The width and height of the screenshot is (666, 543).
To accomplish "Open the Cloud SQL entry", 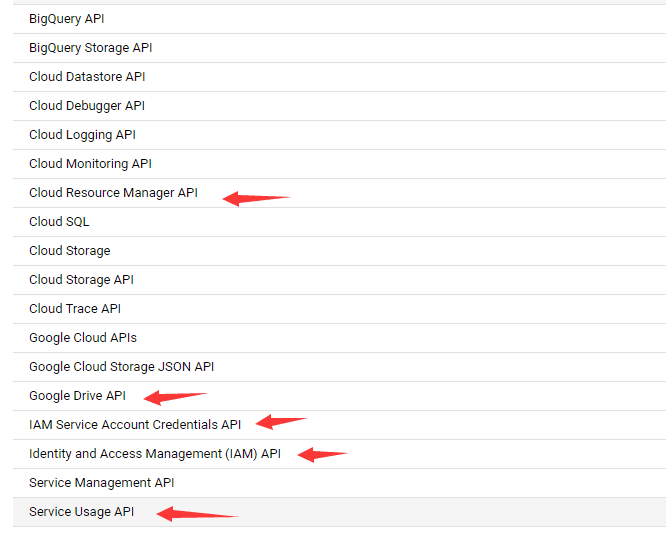I will pos(59,222).
